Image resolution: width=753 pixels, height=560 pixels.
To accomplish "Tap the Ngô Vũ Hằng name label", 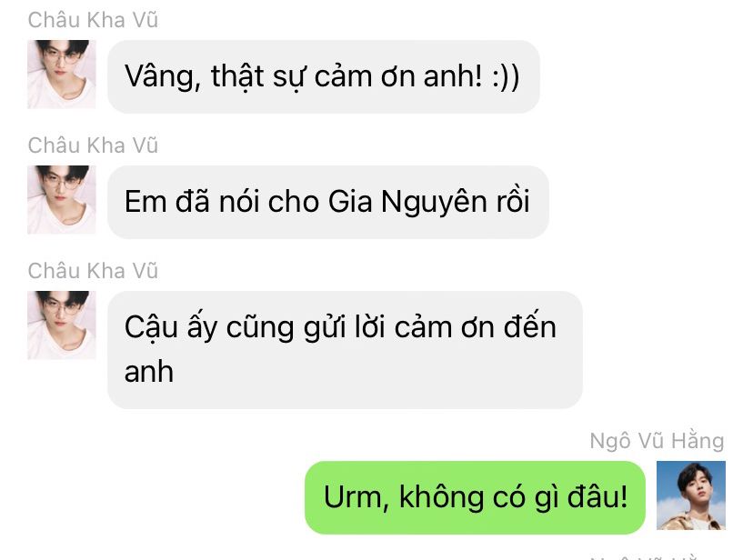I will pyautogui.click(x=657, y=441).
